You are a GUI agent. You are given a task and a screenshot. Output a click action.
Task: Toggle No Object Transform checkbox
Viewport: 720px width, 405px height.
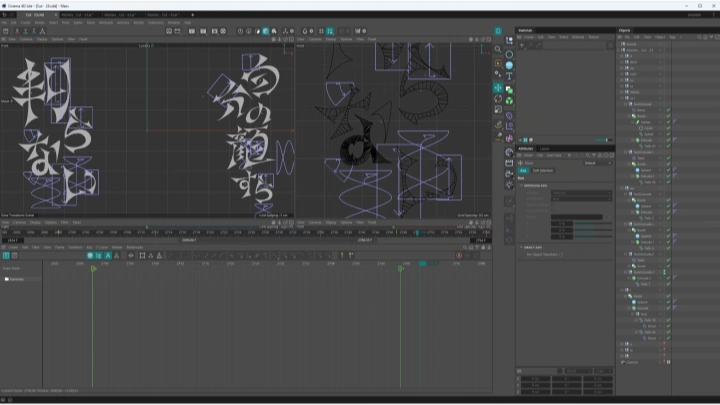[x=561, y=254]
